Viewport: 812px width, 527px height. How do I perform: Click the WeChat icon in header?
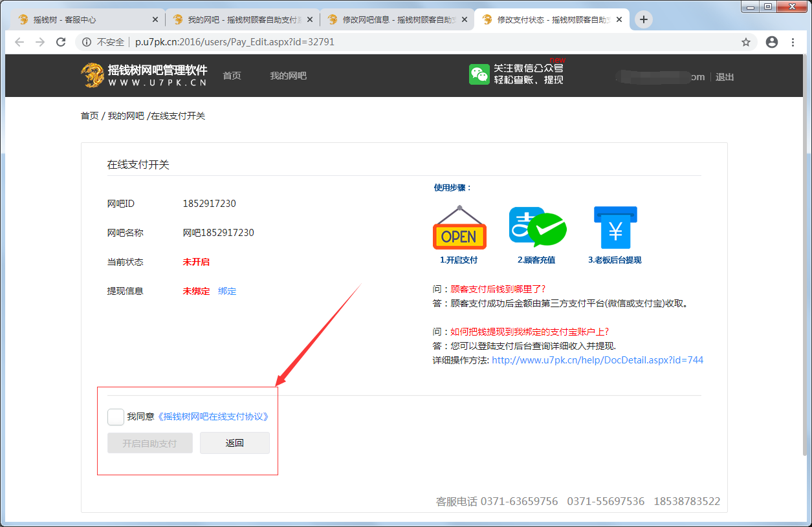tap(479, 74)
